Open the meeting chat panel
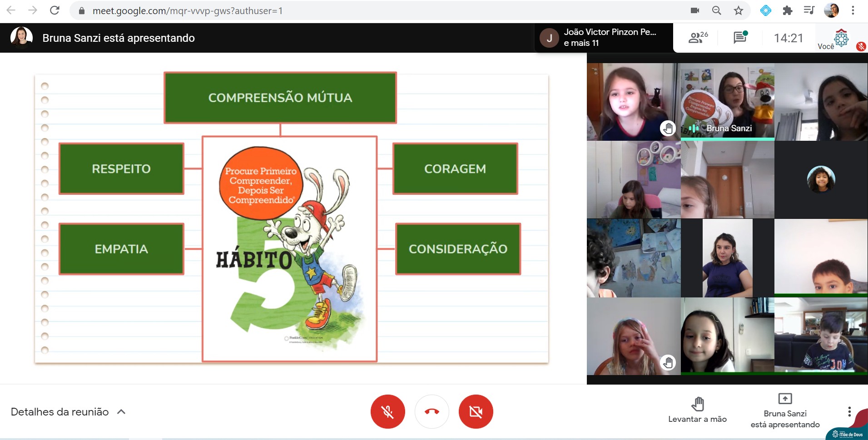This screenshot has height=440, width=868. [740, 38]
